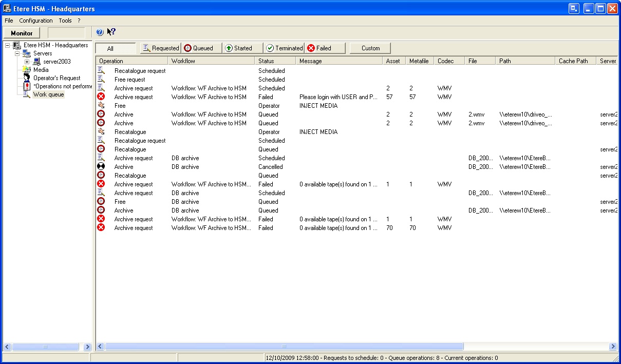This screenshot has width=621, height=364.
Task: Sort the list by the Status column header
Action: coord(275,61)
